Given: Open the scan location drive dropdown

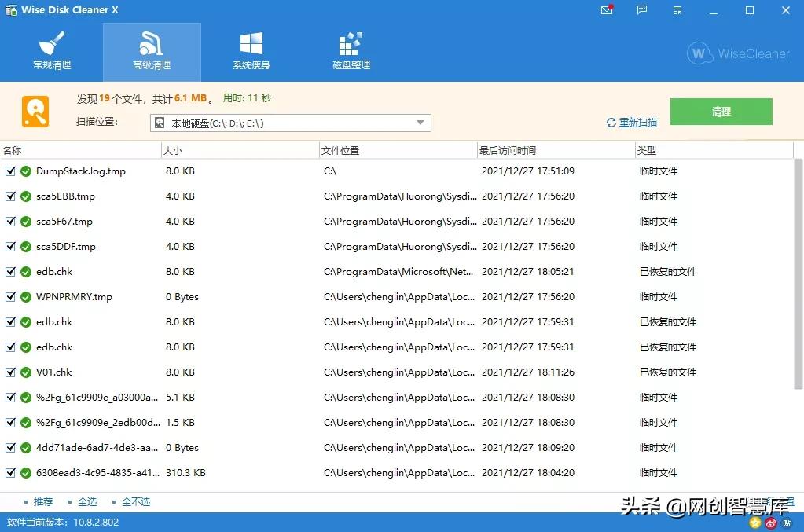Looking at the screenshot, I should tap(421, 123).
